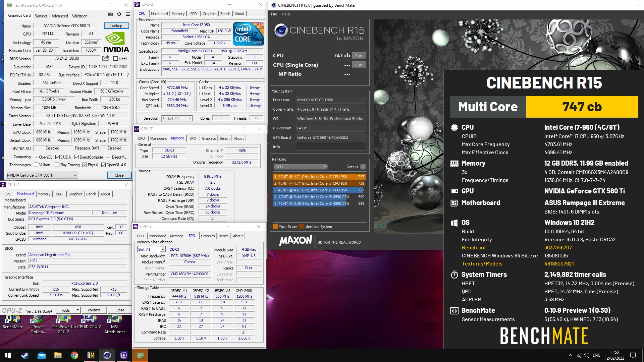Viewport: 644px width, 362px height.
Task: Click the GPU-Z refresh icon
Action: [119, 14]
